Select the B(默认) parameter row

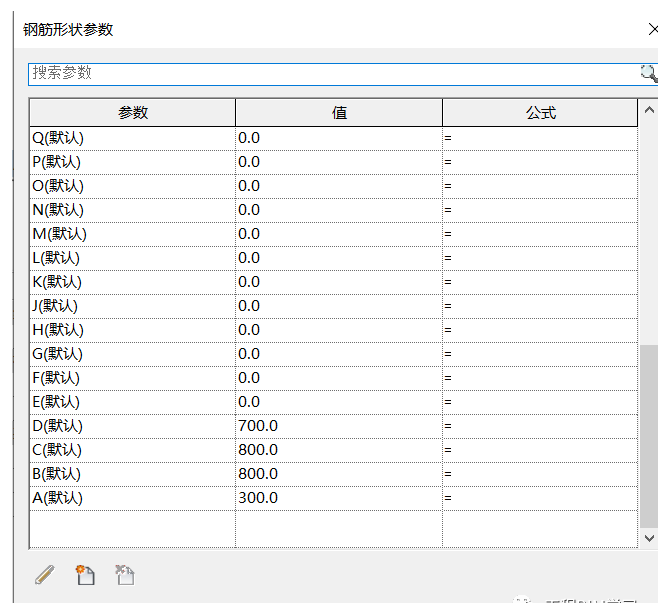333,474
